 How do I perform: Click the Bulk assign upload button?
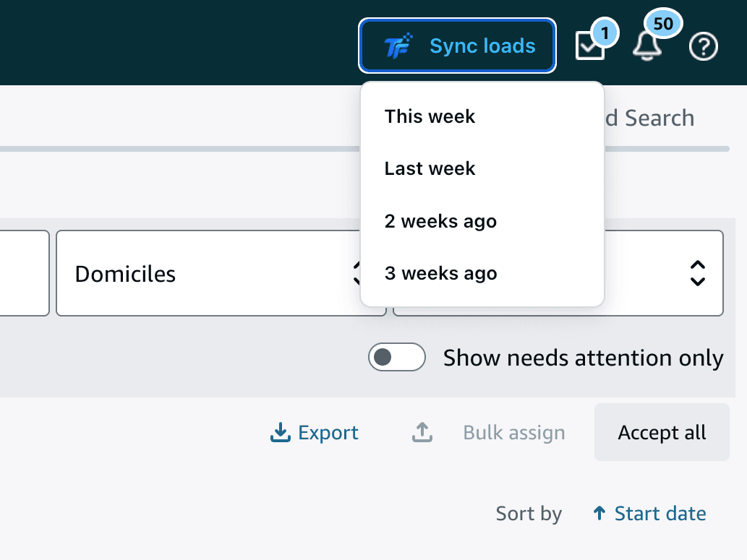tap(488, 432)
